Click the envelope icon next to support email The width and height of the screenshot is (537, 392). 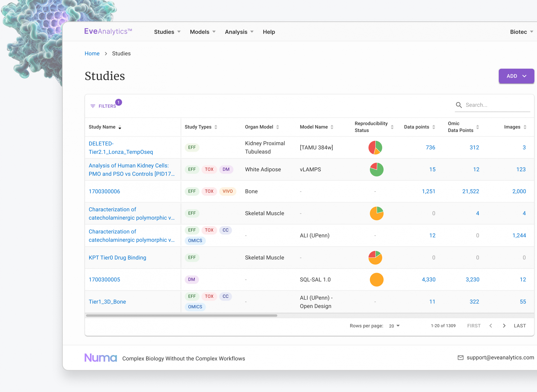[460, 358]
